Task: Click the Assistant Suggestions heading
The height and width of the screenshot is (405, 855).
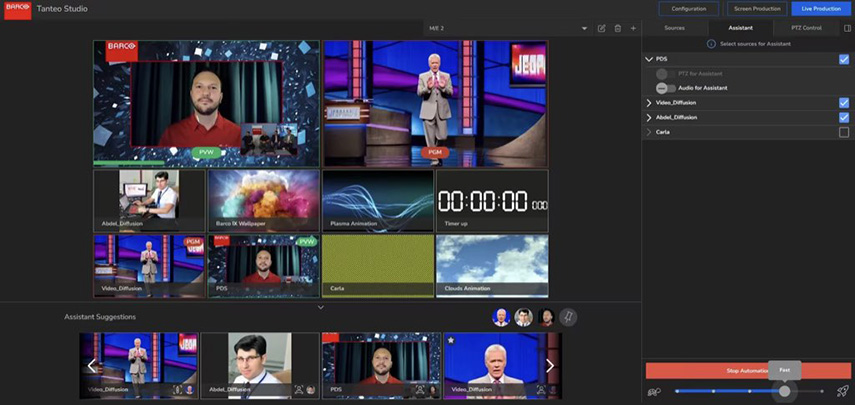Action: (x=100, y=317)
